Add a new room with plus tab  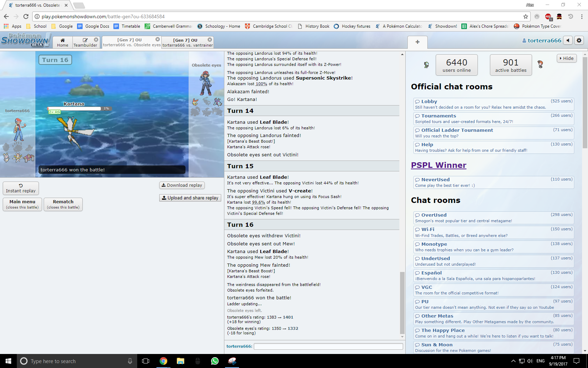point(417,42)
